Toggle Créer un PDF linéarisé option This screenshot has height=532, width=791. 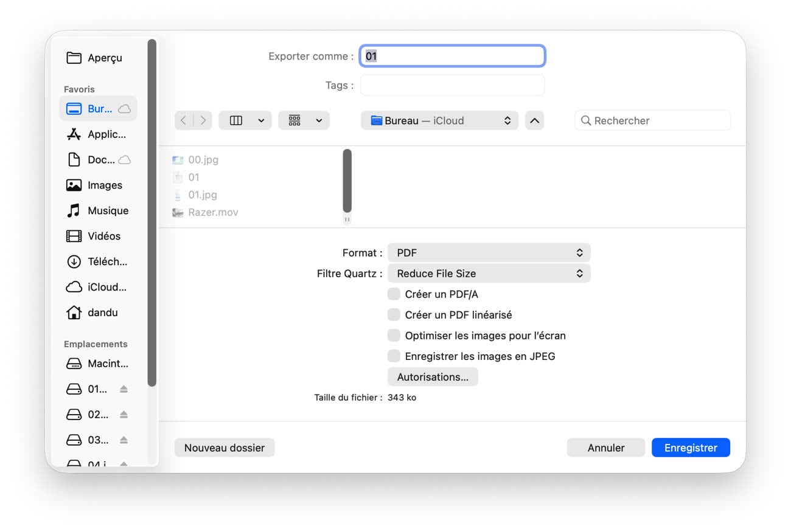(x=394, y=315)
